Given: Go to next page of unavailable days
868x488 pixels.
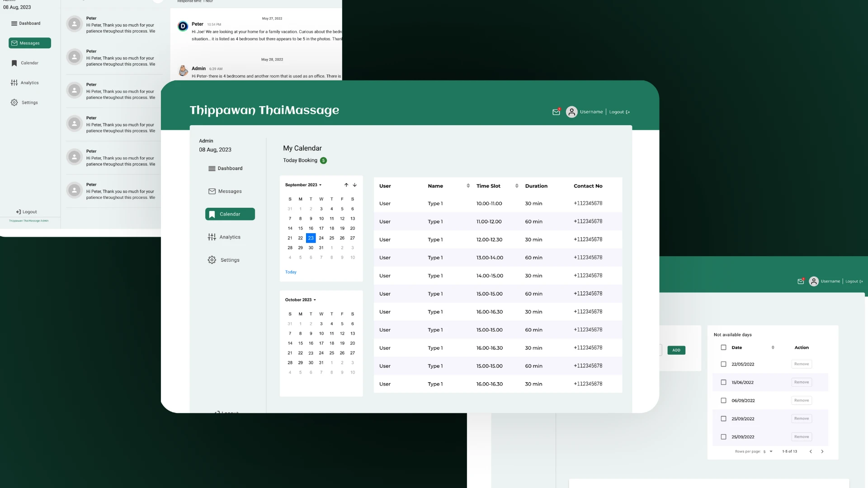Looking at the screenshot, I should pyautogui.click(x=822, y=451).
